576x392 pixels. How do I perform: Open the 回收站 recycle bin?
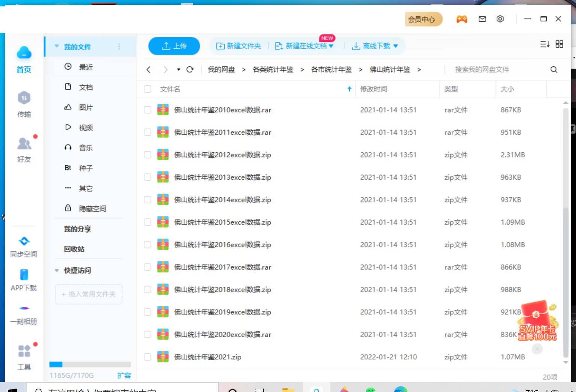(x=74, y=249)
